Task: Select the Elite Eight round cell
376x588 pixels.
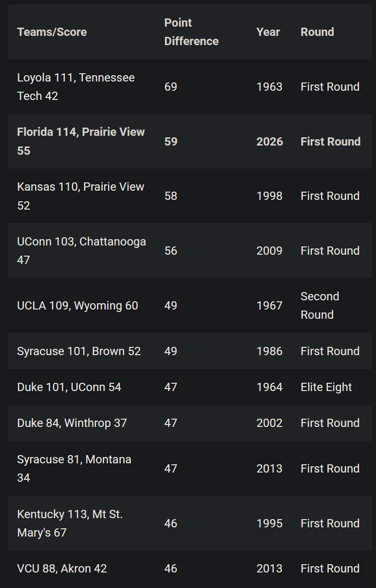Action: pyautogui.click(x=327, y=387)
